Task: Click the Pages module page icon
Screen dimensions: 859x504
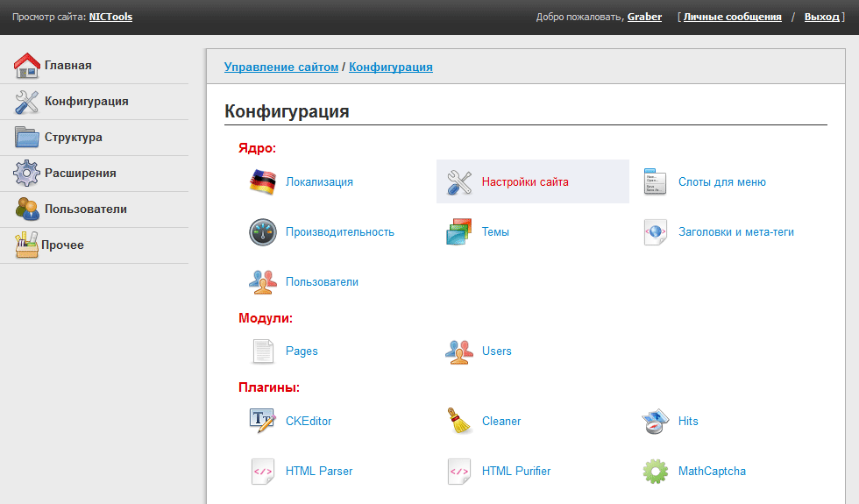Action: (x=263, y=351)
